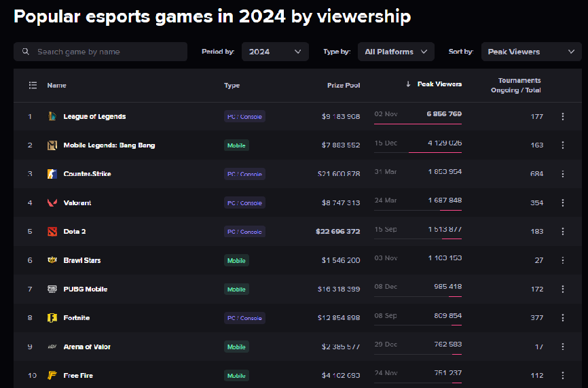Click the $22 696 372 prize pool value
This screenshot has width=588, height=388.
click(x=338, y=232)
